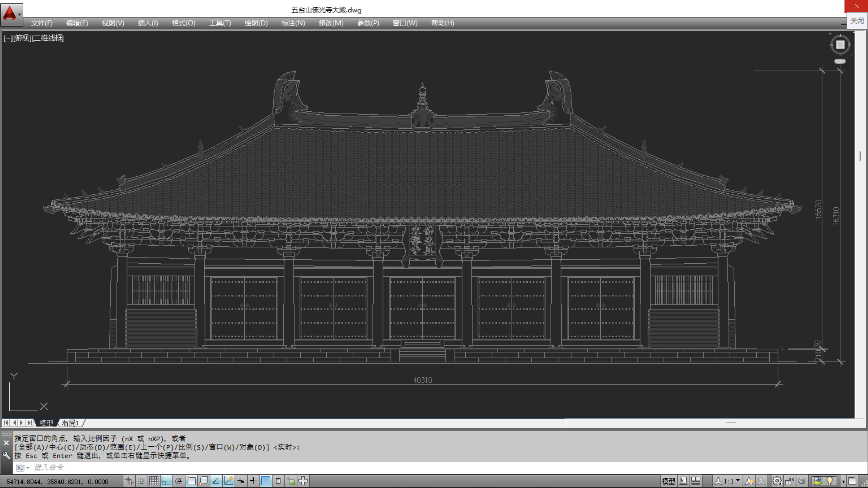
Task: Open the 文件(F) menu
Action: coord(42,23)
